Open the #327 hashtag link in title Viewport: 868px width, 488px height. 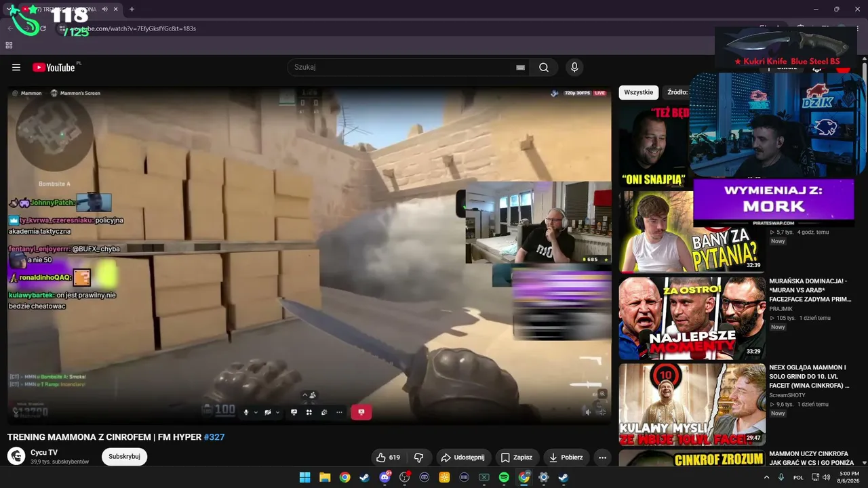(214, 437)
